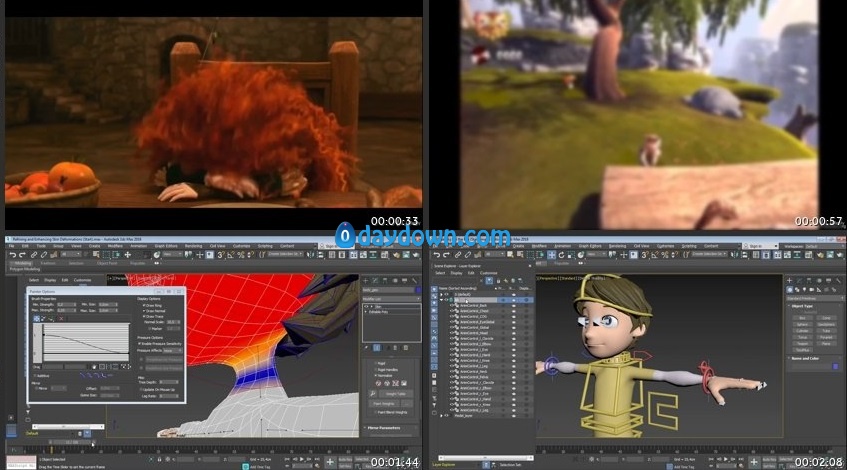Click Remove Modifier trash icon under modifier stack

pyautogui.click(x=395, y=347)
